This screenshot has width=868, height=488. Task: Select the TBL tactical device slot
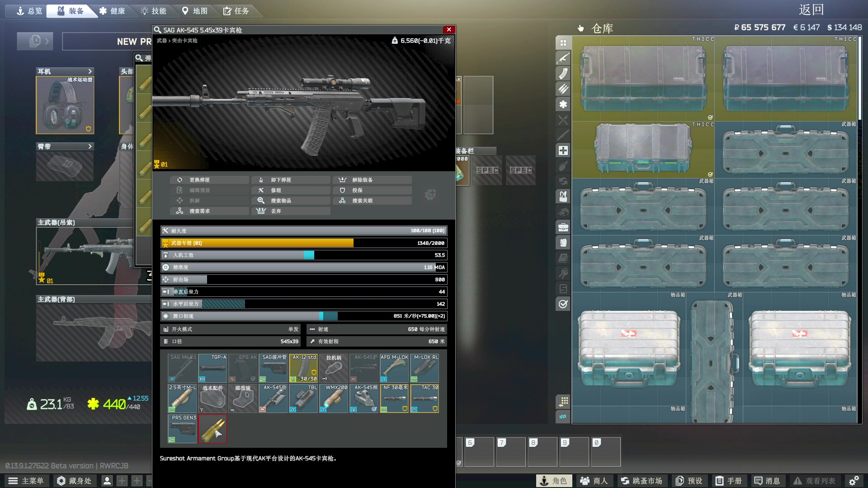click(303, 398)
